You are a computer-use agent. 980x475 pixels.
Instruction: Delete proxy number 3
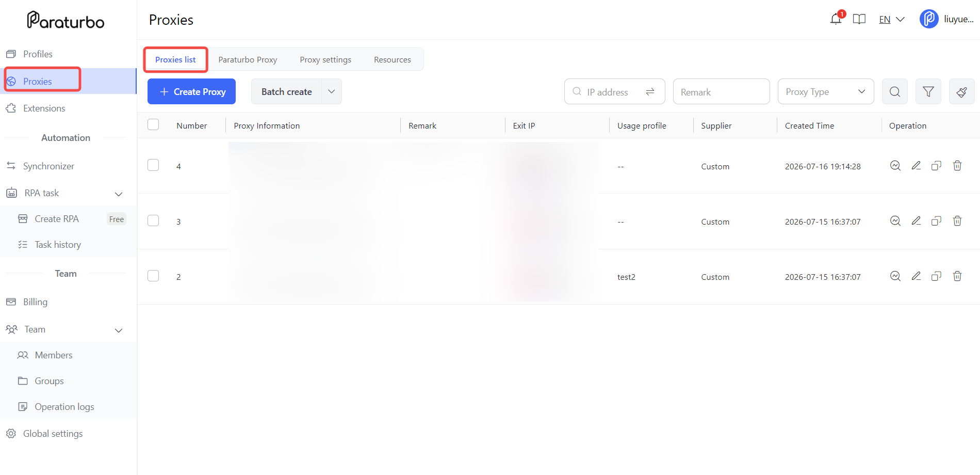[x=957, y=221]
